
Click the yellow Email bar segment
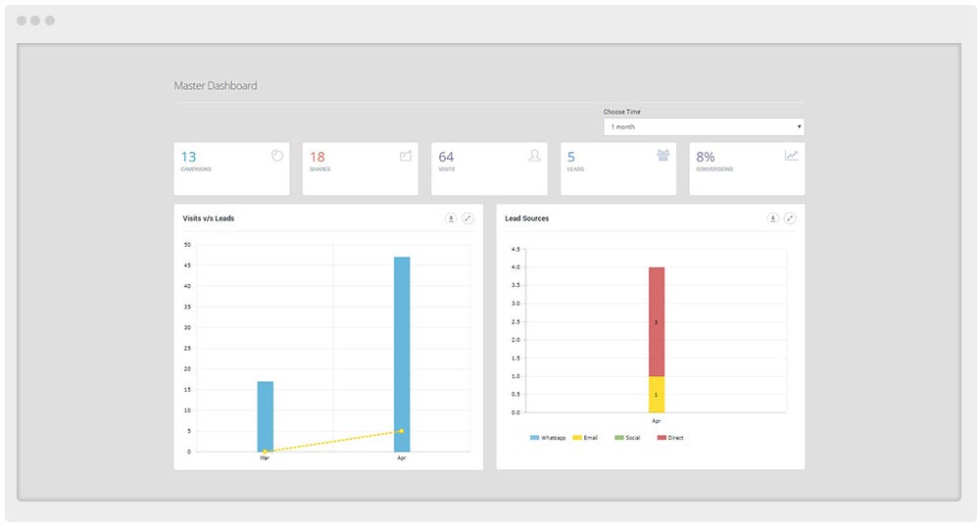click(x=657, y=395)
